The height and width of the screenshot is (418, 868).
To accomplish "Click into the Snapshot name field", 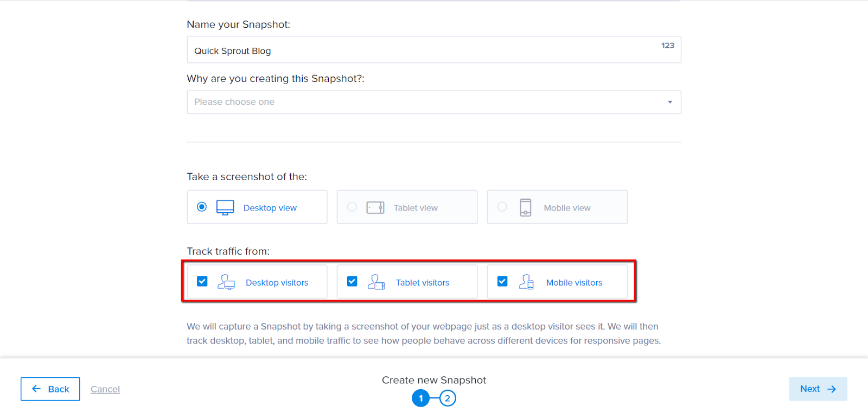I will pyautogui.click(x=434, y=50).
